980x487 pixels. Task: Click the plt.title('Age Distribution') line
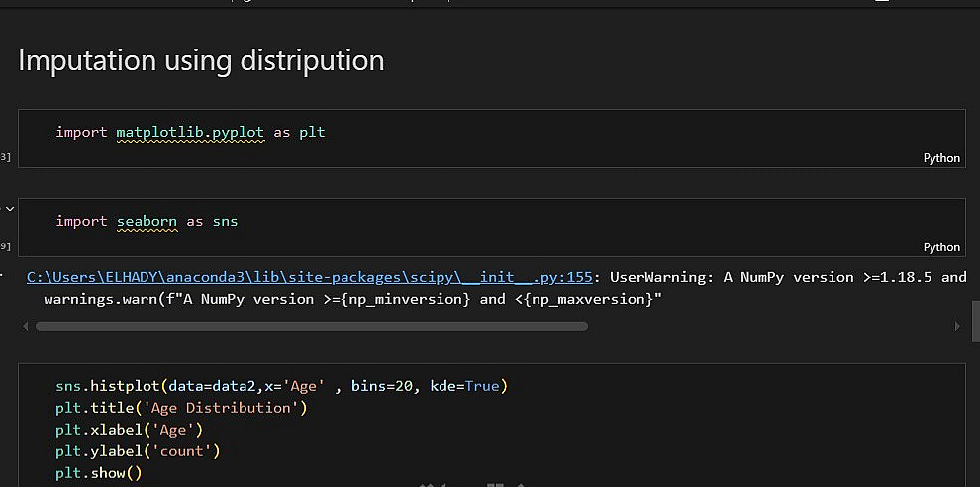click(x=181, y=408)
